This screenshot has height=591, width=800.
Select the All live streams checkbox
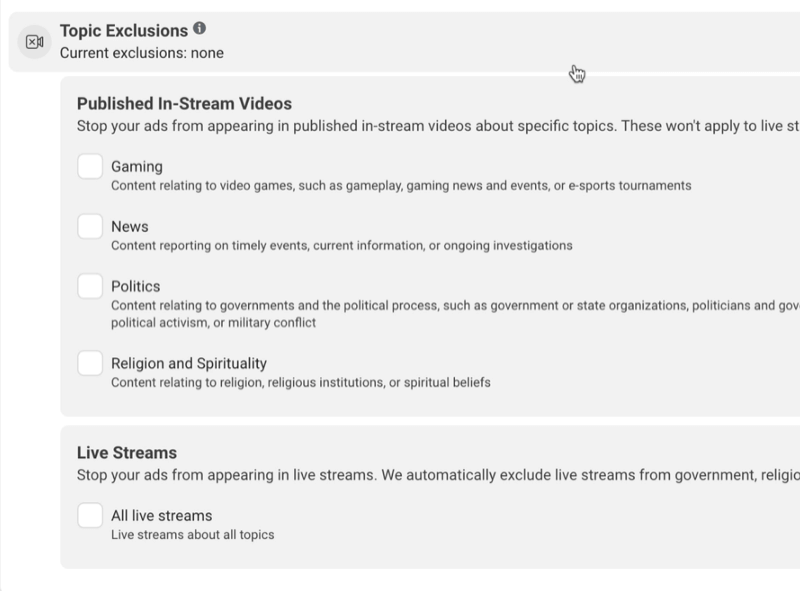(90, 515)
